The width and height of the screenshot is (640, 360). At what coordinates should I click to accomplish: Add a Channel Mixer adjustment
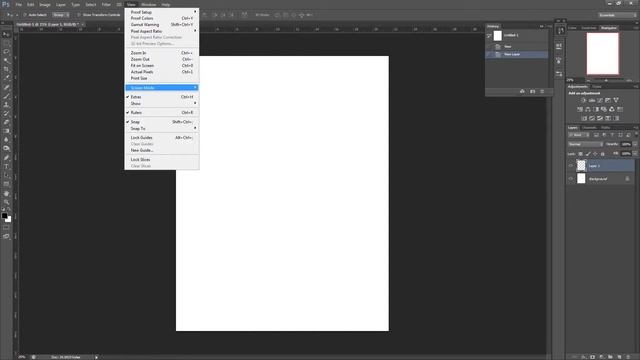click(x=611, y=109)
